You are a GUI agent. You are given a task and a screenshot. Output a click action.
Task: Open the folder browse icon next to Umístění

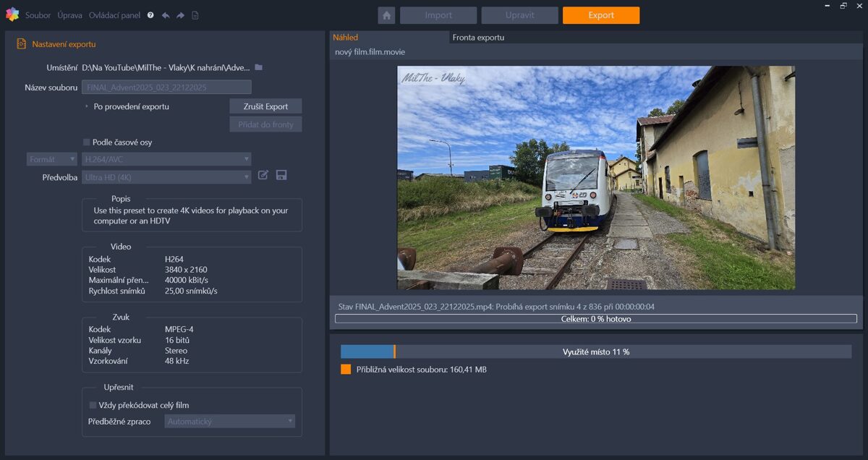[x=259, y=67]
